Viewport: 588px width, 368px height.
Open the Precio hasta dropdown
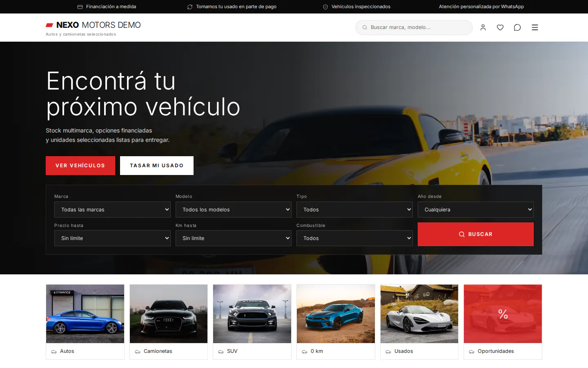pyautogui.click(x=112, y=238)
